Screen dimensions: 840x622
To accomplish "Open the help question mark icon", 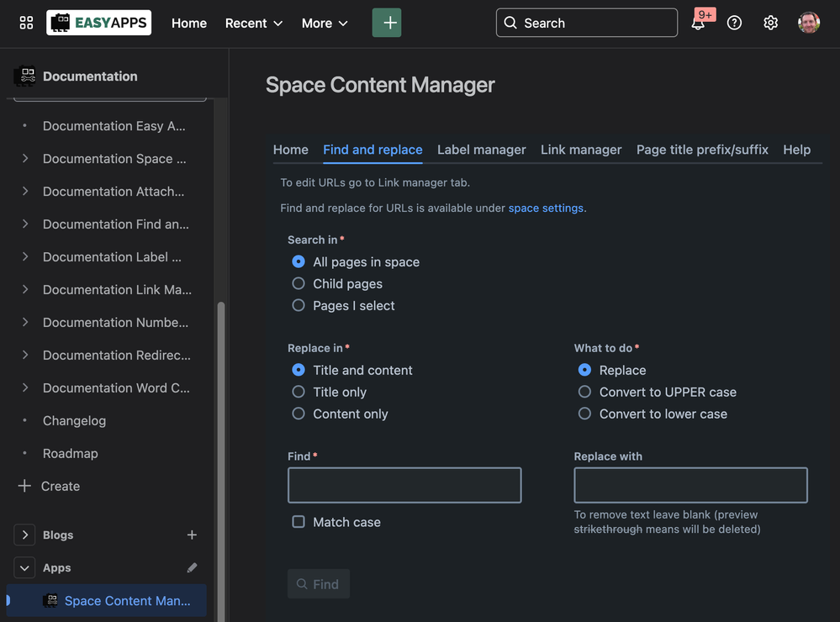I will pos(734,23).
